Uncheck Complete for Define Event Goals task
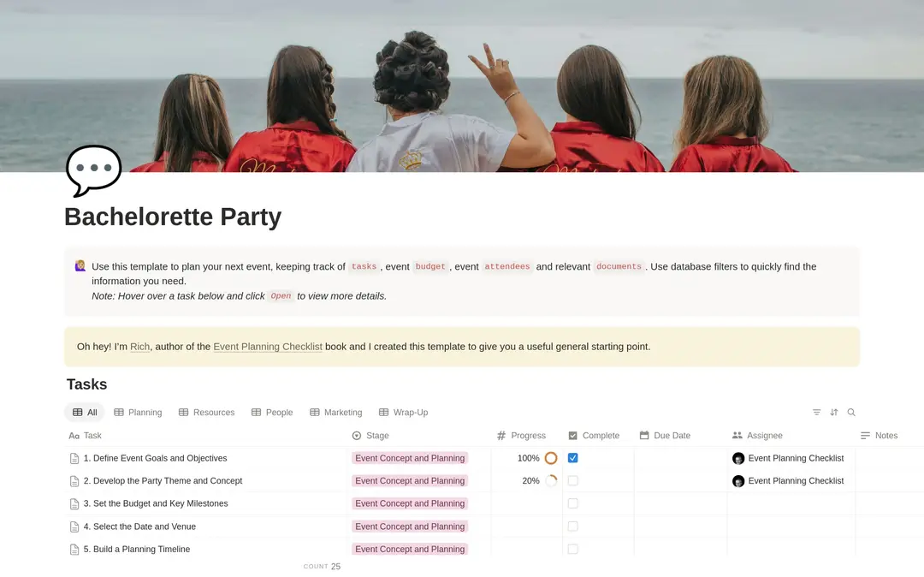 click(572, 458)
